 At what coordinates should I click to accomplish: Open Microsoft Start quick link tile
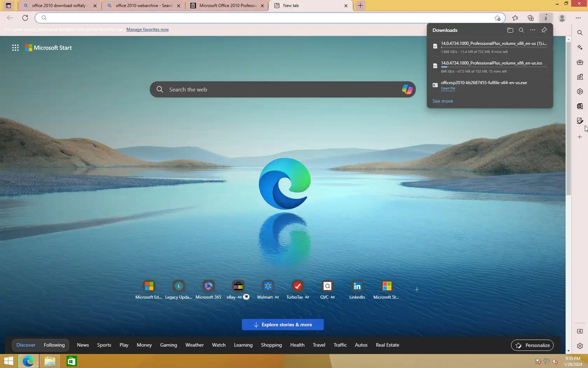(x=387, y=290)
